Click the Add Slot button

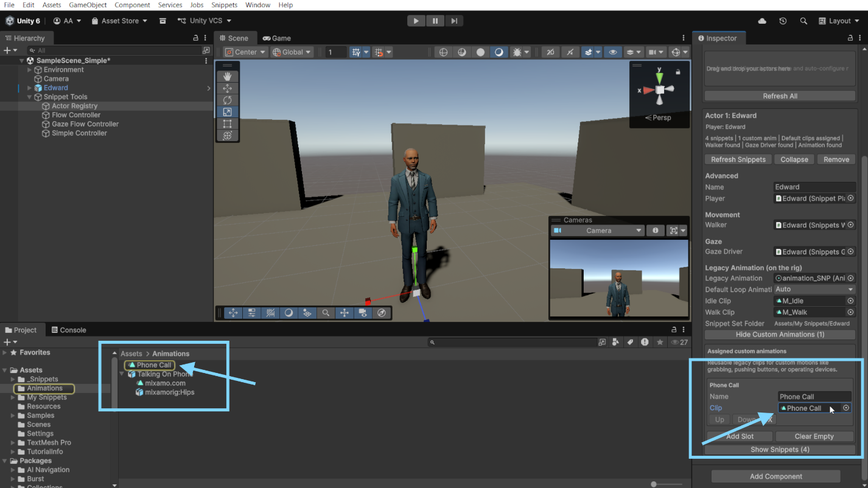(740, 436)
